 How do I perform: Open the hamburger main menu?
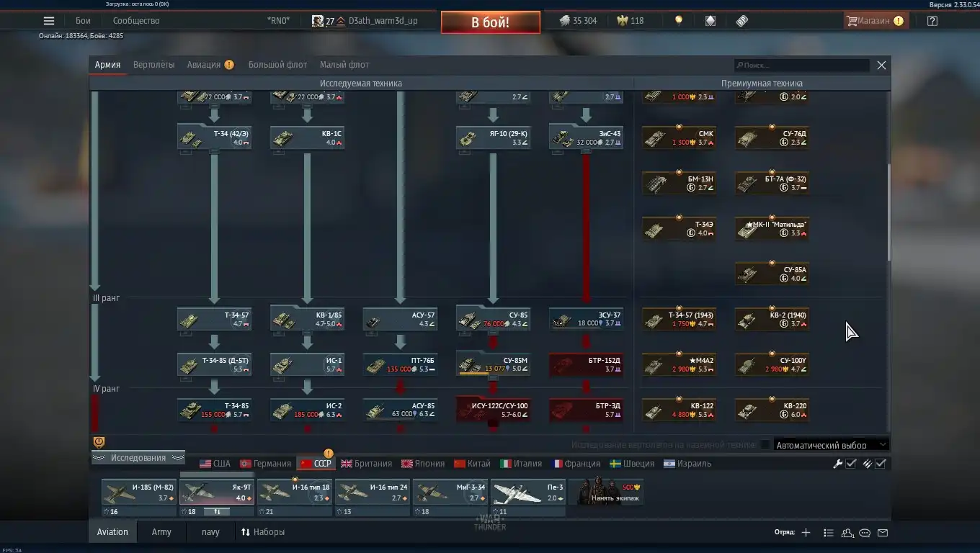click(49, 21)
